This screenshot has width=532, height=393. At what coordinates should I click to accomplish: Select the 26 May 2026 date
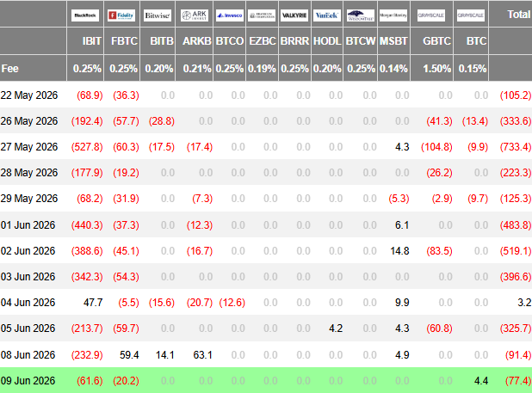point(29,121)
